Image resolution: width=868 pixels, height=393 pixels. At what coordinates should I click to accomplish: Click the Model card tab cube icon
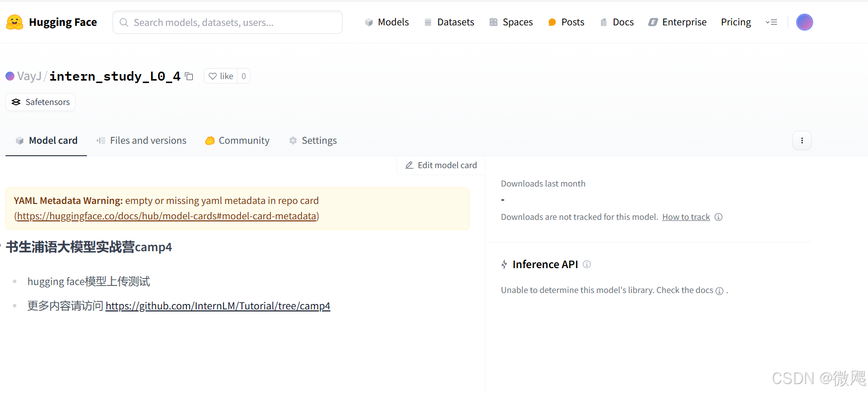click(20, 141)
